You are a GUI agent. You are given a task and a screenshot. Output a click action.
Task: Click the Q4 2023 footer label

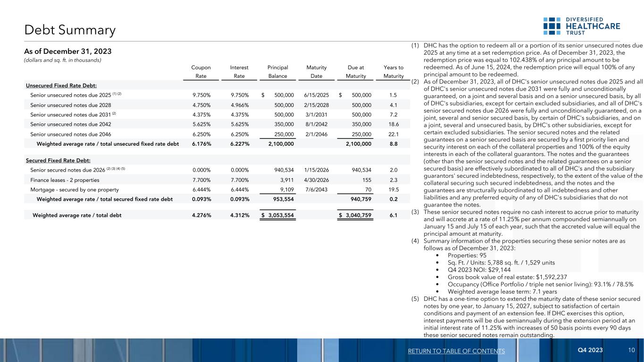[590, 350]
